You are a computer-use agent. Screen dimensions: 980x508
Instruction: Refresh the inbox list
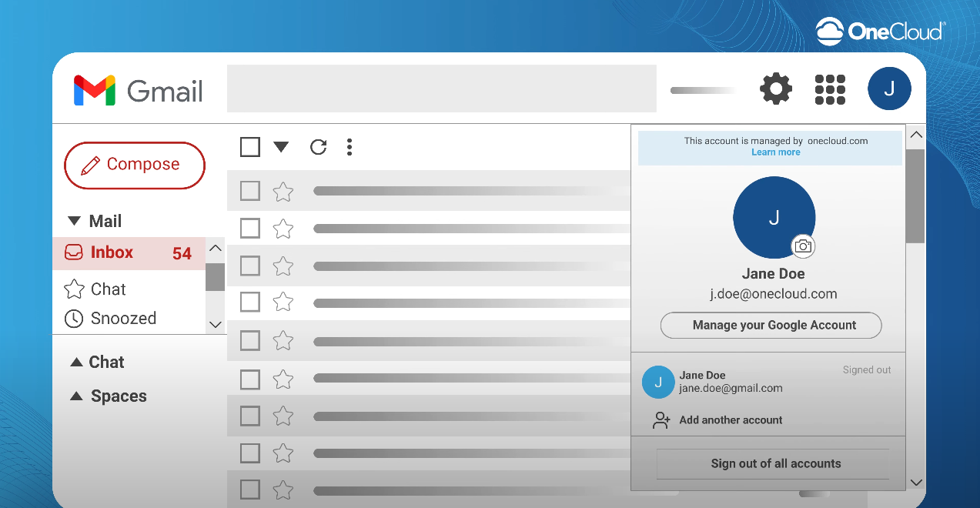click(x=318, y=147)
